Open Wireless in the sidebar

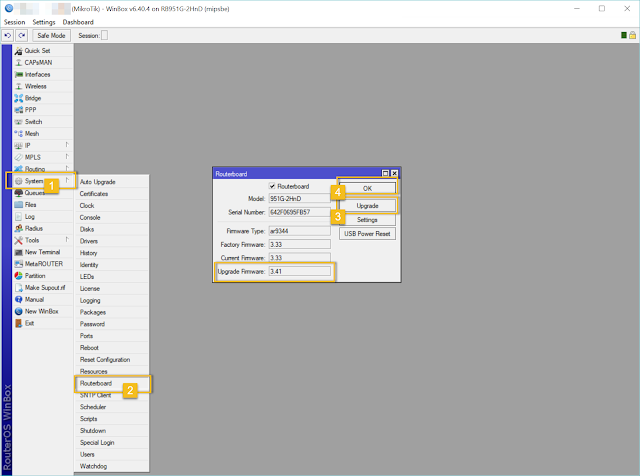click(43, 86)
